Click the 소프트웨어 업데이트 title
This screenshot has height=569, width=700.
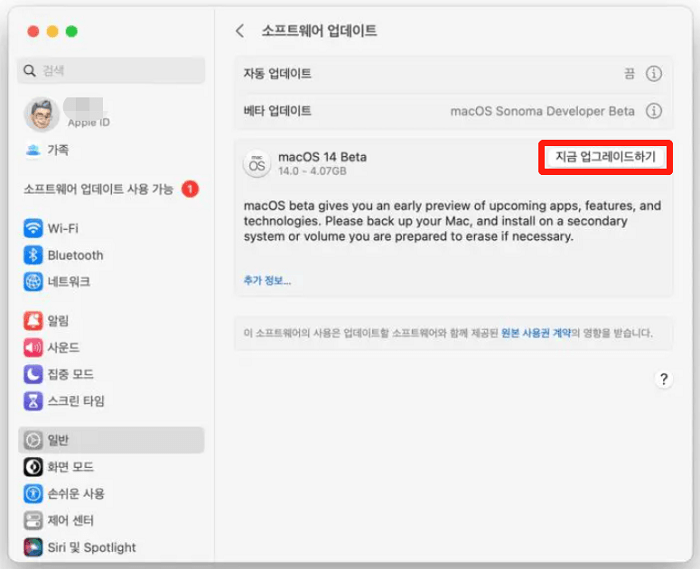point(319,31)
